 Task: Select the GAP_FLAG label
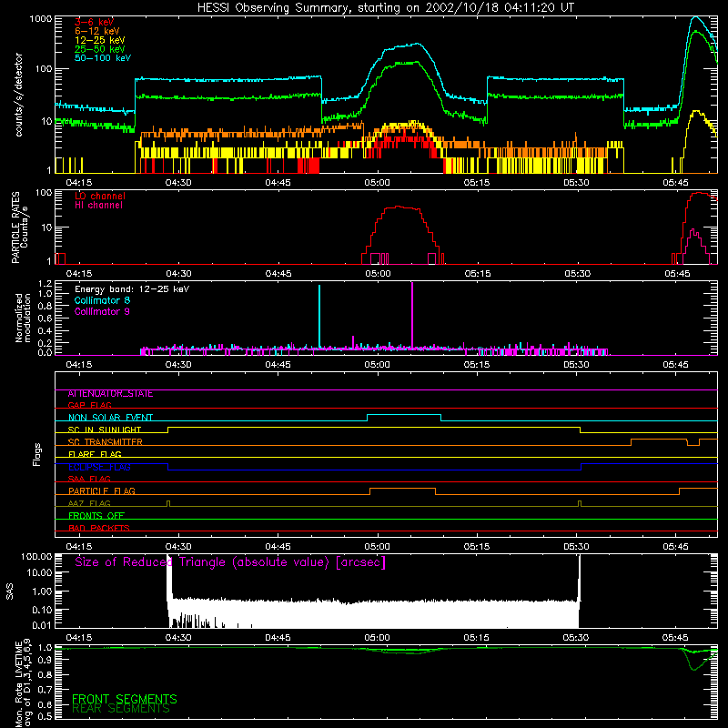pyautogui.click(x=89, y=405)
